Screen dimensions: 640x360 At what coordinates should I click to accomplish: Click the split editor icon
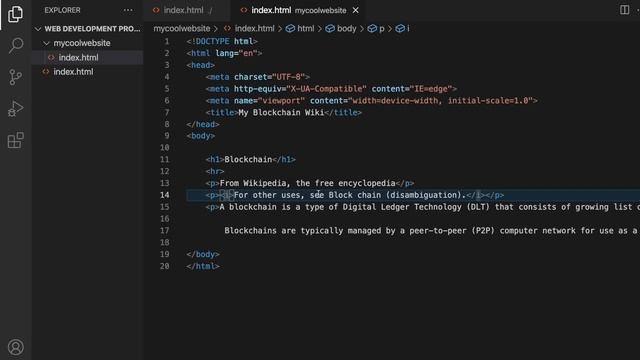pyautogui.click(x=624, y=10)
